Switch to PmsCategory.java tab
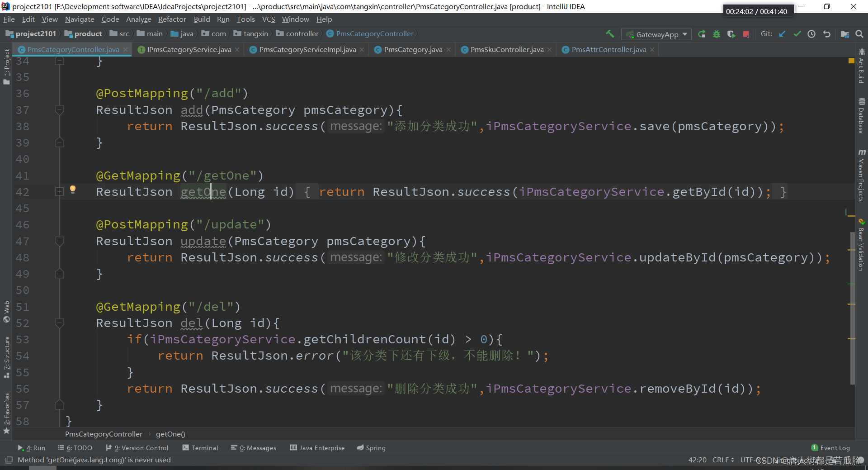 click(x=413, y=50)
